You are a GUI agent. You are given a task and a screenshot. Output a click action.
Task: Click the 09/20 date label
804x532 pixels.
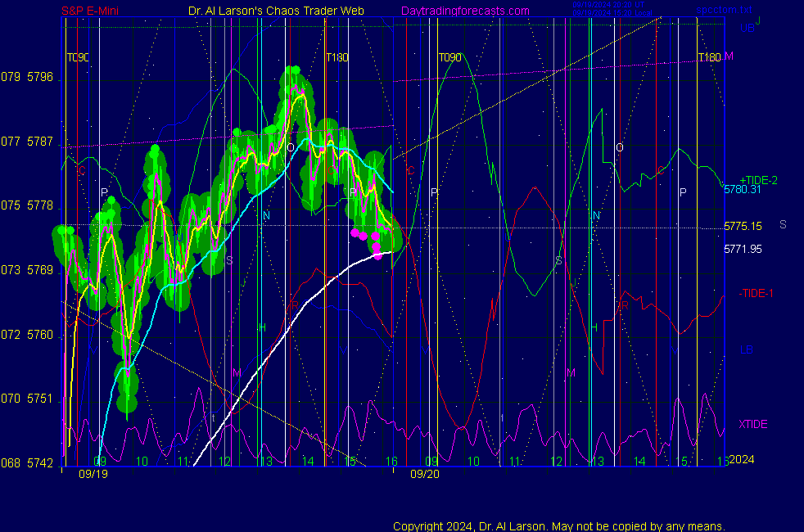point(423,473)
